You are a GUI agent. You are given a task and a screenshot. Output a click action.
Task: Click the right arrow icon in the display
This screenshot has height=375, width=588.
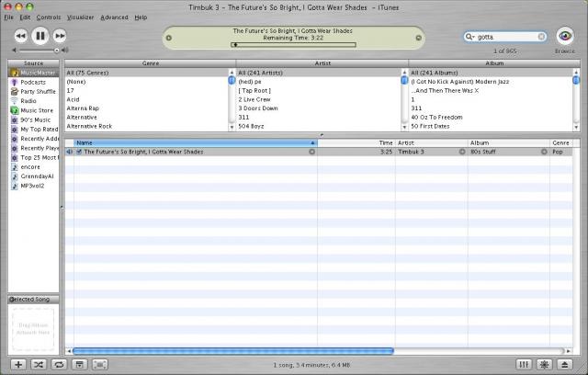419,38
